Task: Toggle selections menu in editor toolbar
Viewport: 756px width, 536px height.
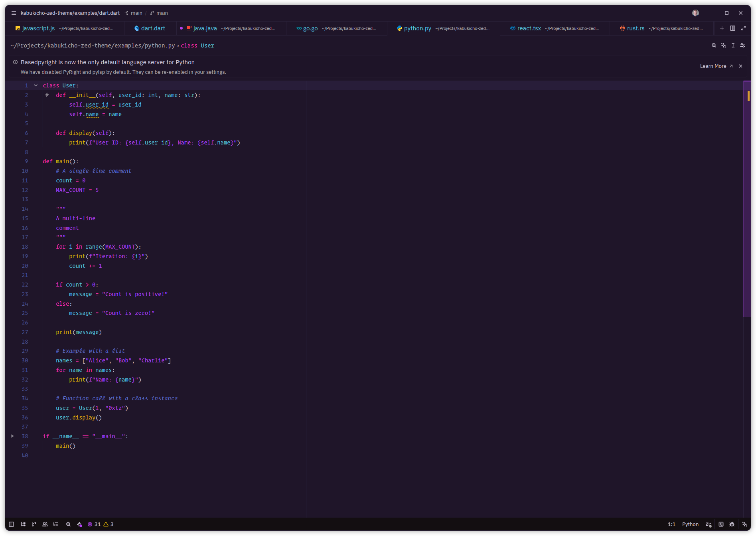Action: (x=733, y=45)
